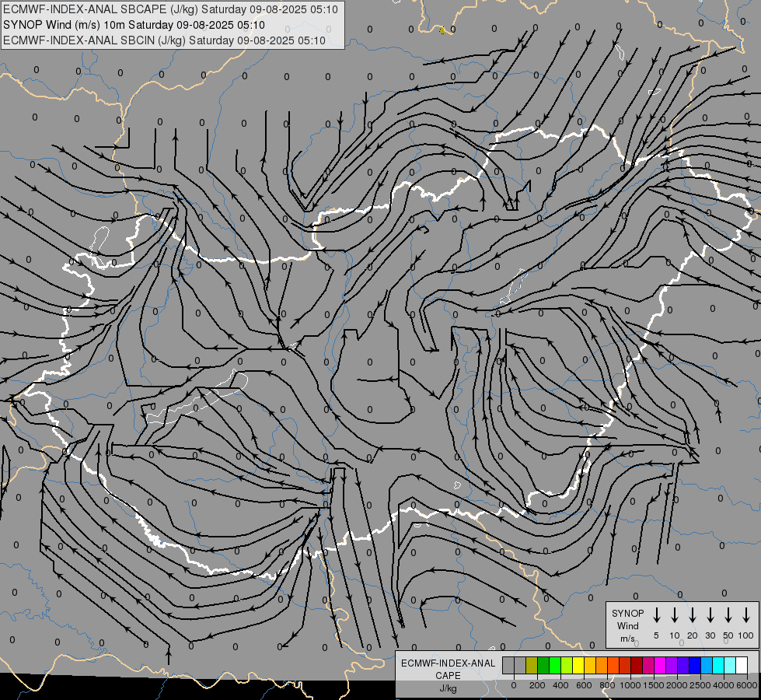Screen dimensions: 761x700
Task: Click the 100 m/s wind arrow in legend
Action: (746, 614)
